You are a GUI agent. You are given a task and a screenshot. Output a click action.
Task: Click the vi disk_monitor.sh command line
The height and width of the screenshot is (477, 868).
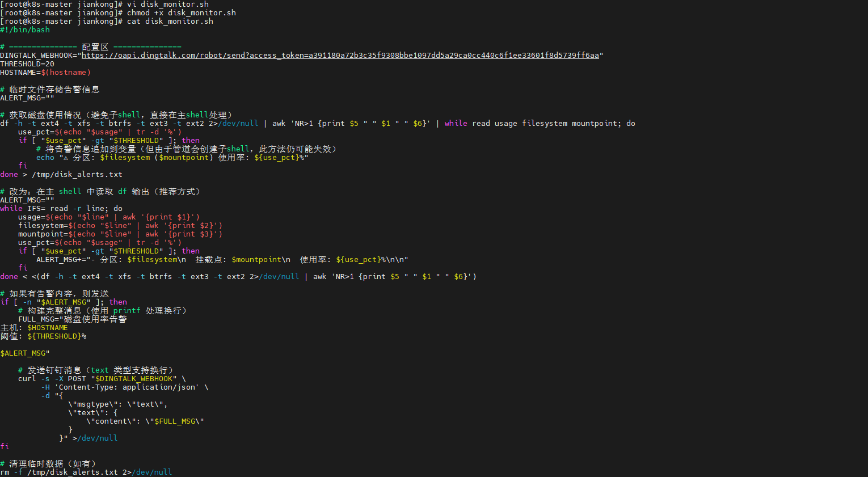[167, 5]
